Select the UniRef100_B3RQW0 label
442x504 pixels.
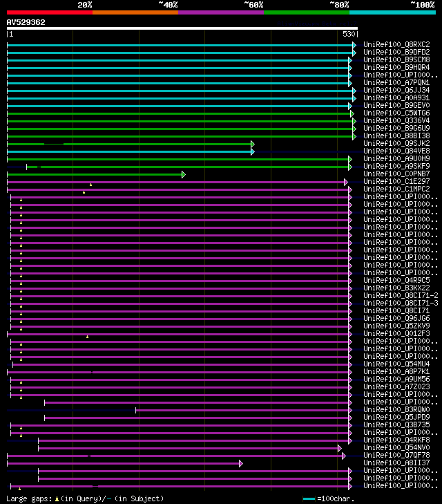[x=396, y=409]
